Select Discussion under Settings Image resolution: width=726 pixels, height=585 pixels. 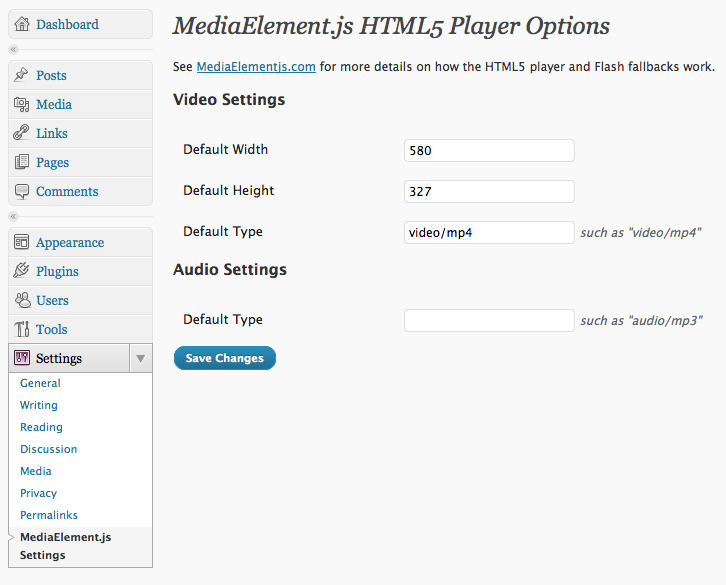(x=48, y=449)
